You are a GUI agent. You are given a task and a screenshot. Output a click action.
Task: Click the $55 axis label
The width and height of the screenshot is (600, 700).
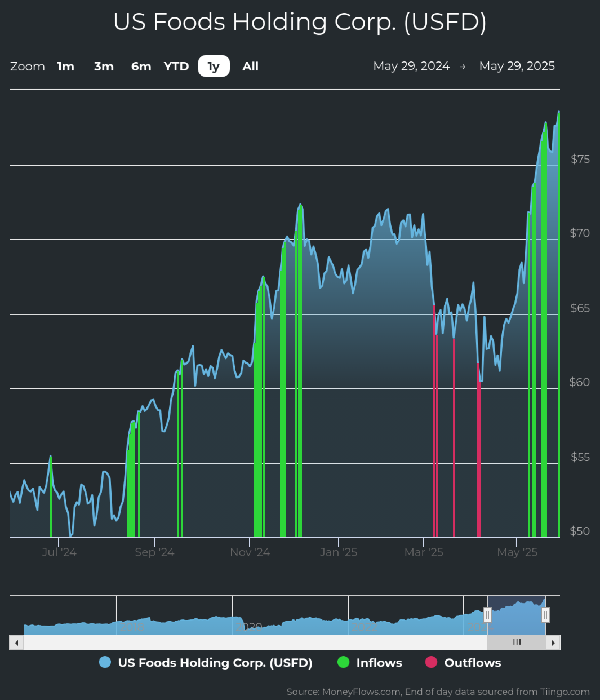coord(580,457)
